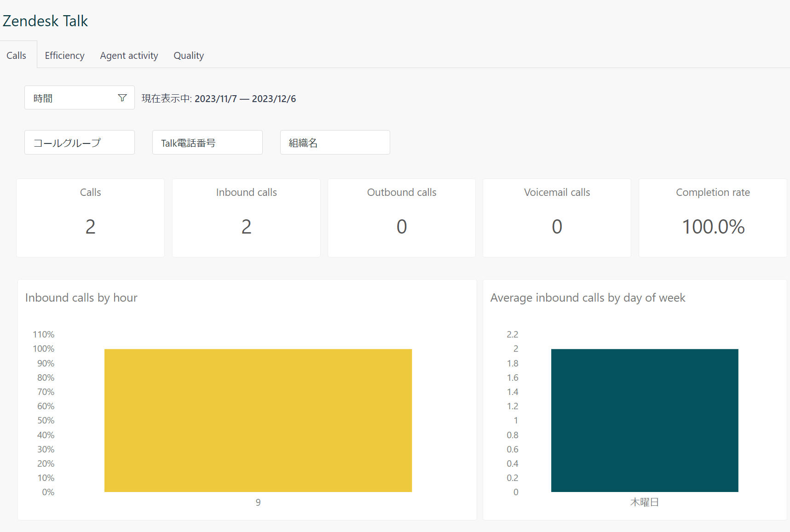This screenshot has height=532, width=790.
Task: Open the コールグループ filter
Action: tap(79, 142)
